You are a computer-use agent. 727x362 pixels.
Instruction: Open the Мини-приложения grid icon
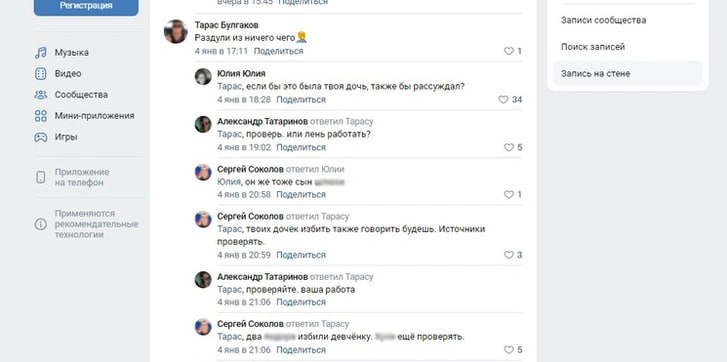(x=41, y=116)
